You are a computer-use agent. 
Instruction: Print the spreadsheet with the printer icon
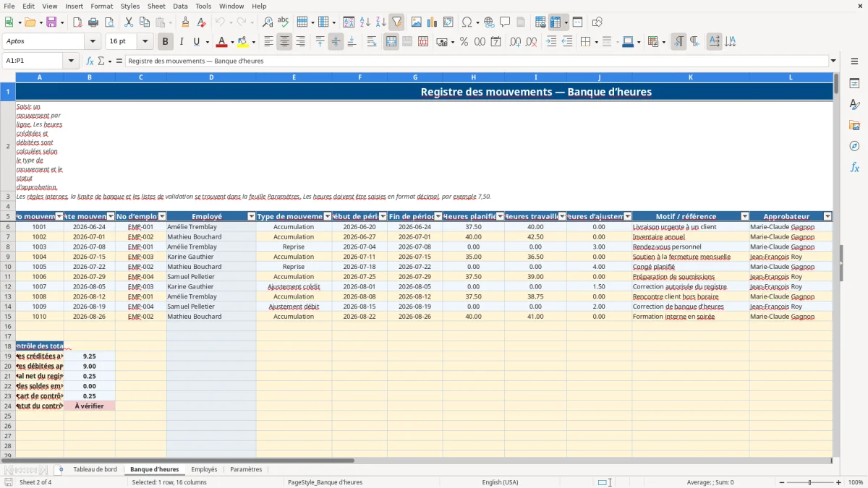pos(93,22)
